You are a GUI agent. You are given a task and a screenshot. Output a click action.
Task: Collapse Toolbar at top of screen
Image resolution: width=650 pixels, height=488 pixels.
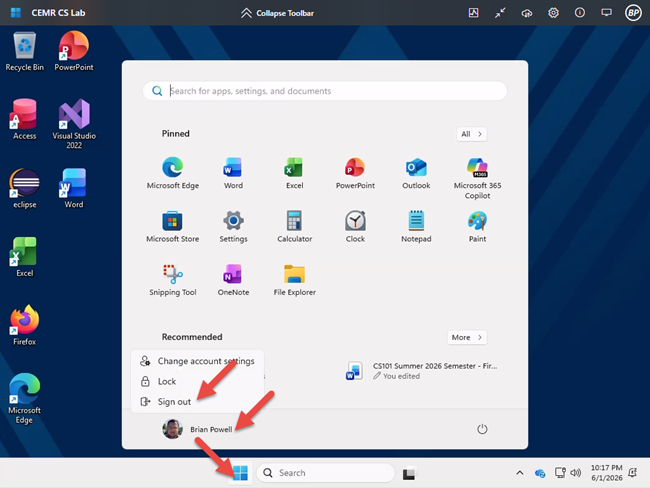(x=277, y=13)
